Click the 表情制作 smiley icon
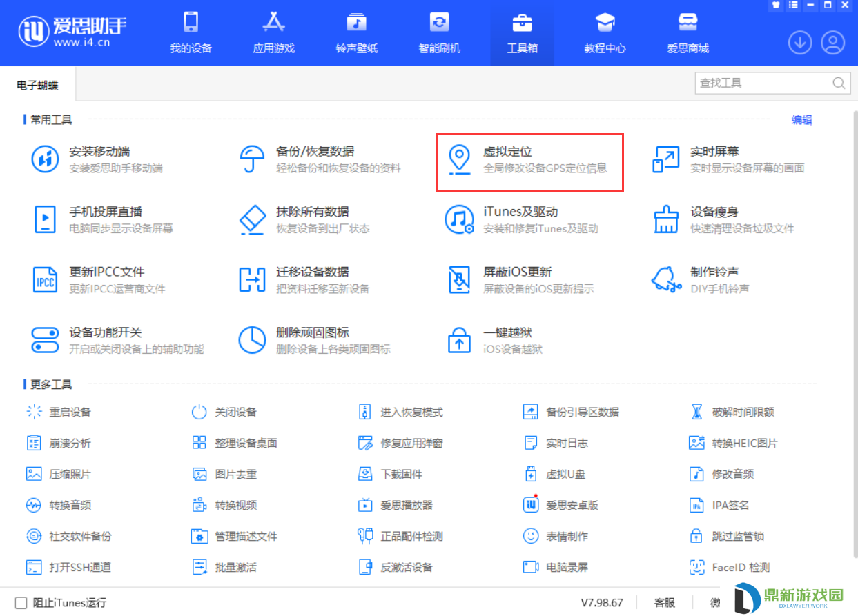858x616 pixels. point(531,536)
